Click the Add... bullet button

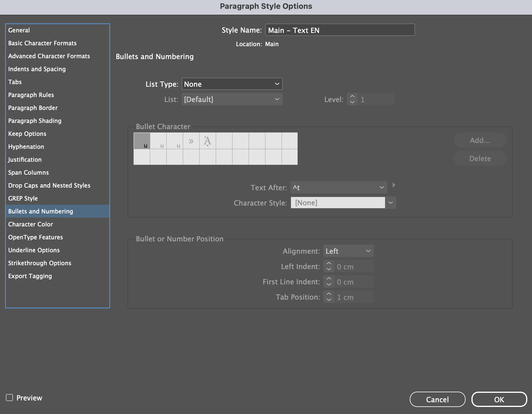(x=480, y=140)
